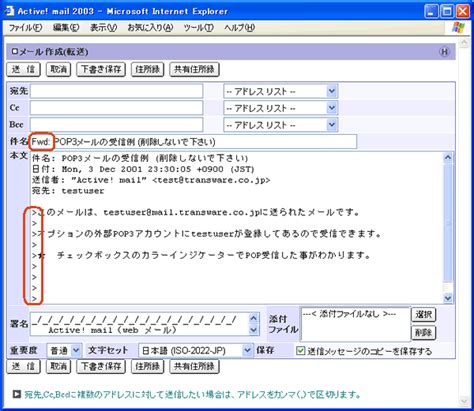
Task: Click the body text area scroll-down arrow
Action: [448, 298]
